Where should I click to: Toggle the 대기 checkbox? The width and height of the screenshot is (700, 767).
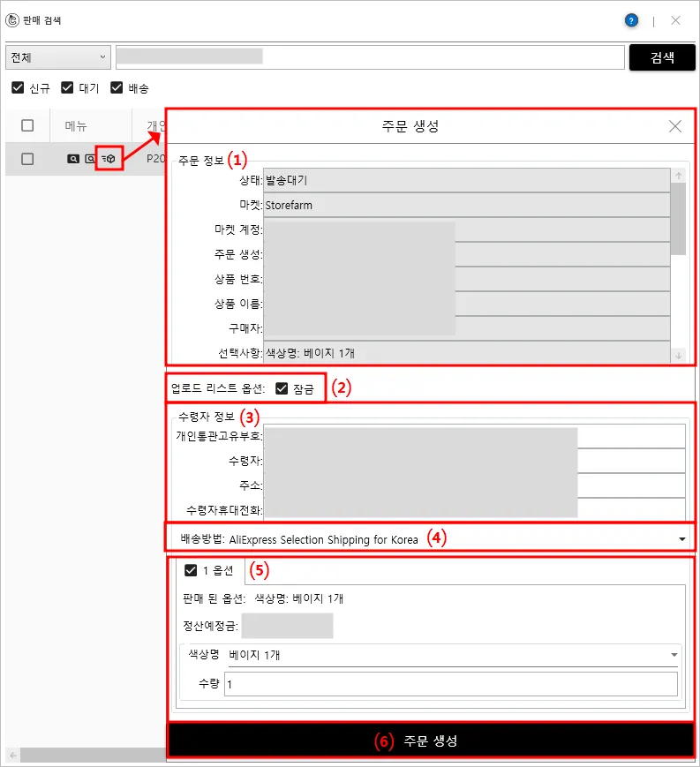click(67, 87)
